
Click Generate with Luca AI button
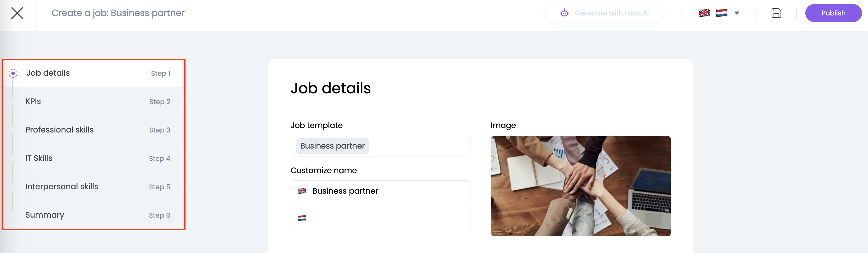[611, 13]
